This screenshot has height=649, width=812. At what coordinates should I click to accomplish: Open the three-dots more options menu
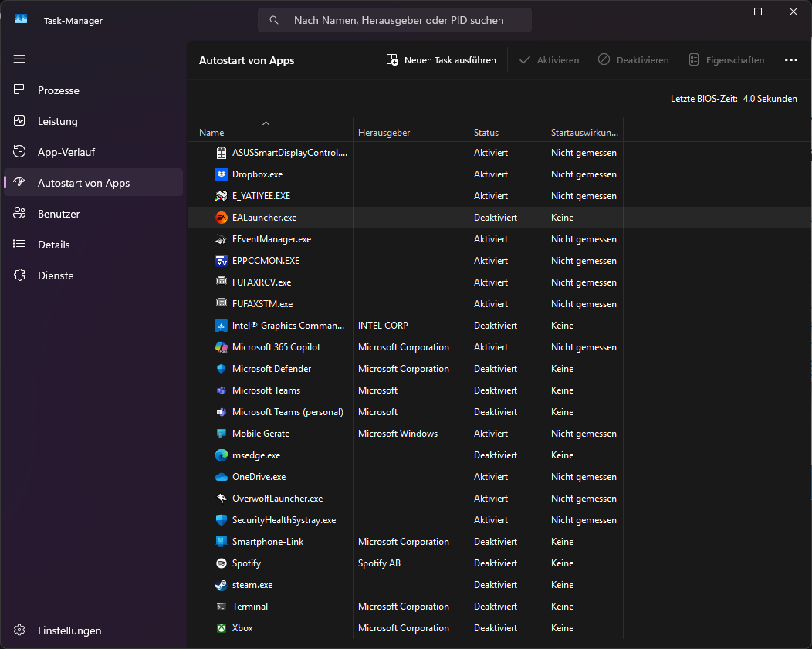[790, 60]
